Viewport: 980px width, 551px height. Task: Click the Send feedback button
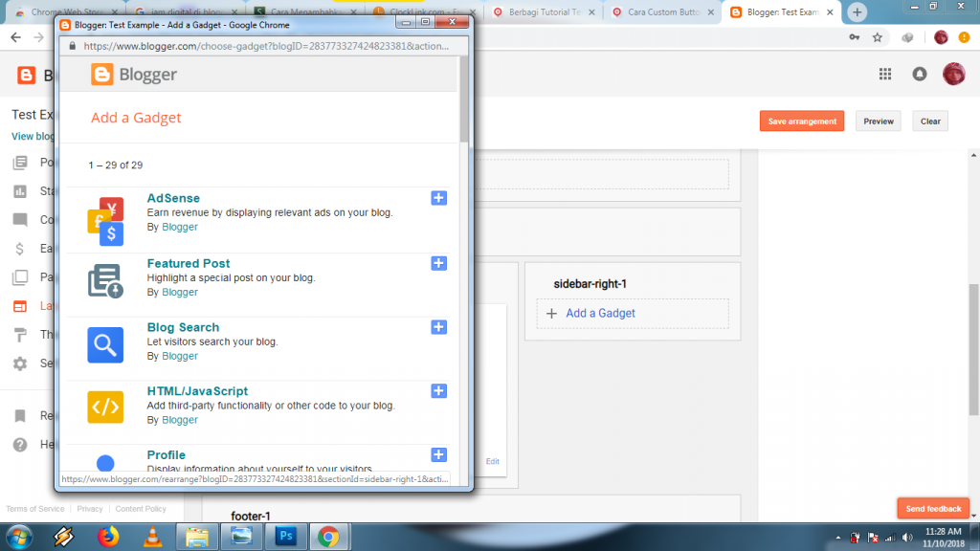pos(933,509)
